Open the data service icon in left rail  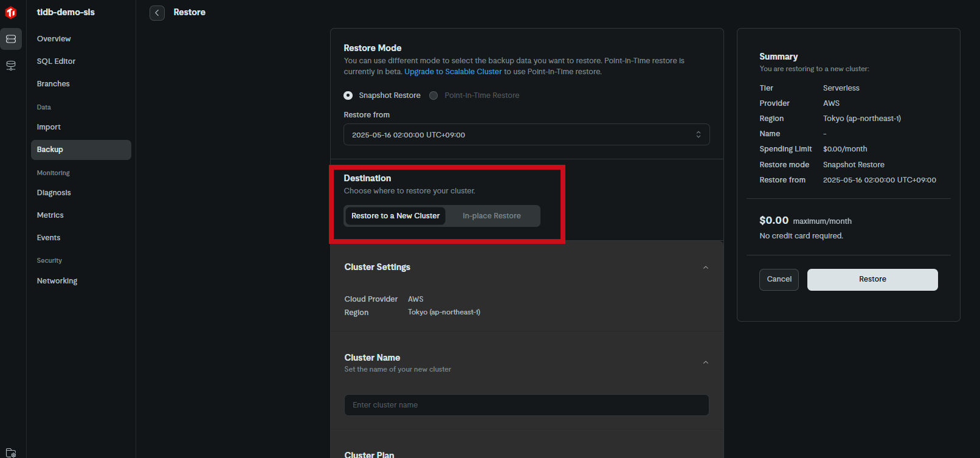click(x=11, y=66)
